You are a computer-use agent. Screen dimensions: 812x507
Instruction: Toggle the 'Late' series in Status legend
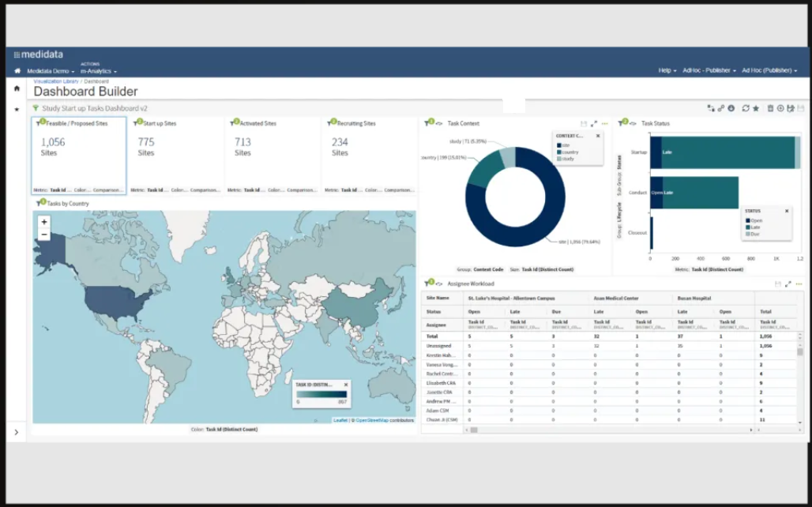pos(754,227)
